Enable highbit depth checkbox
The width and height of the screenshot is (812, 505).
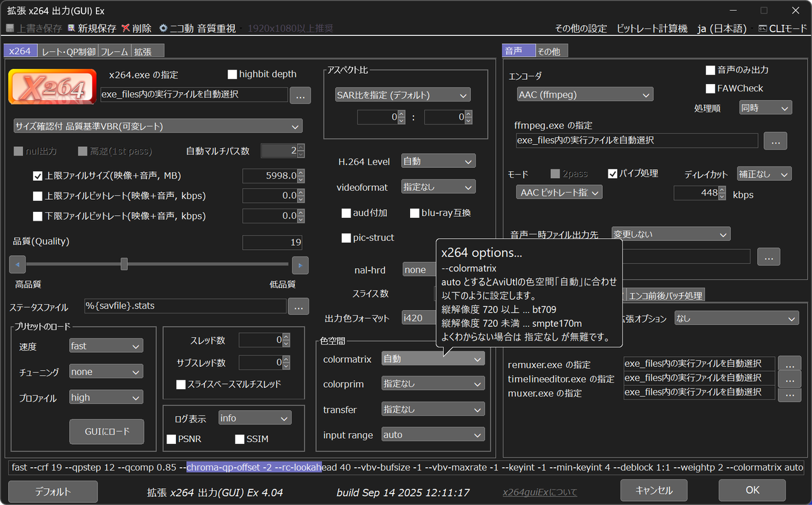232,74
